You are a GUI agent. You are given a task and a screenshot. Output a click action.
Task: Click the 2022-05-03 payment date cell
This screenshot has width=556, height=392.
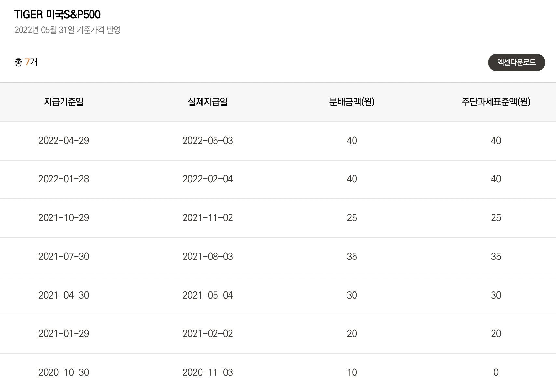click(x=208, y=141)
